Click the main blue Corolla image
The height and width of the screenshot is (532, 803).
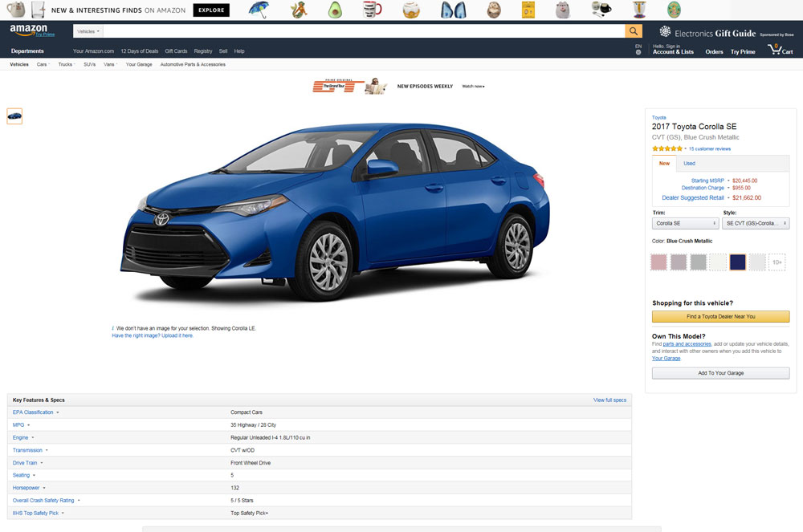[x=336, y=211]
